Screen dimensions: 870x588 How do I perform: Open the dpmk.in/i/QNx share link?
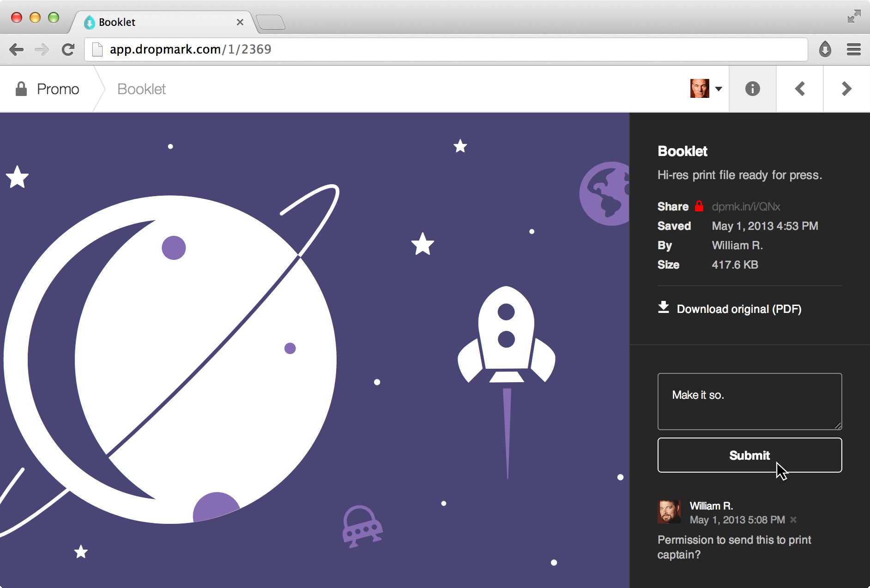coord(746,207)
